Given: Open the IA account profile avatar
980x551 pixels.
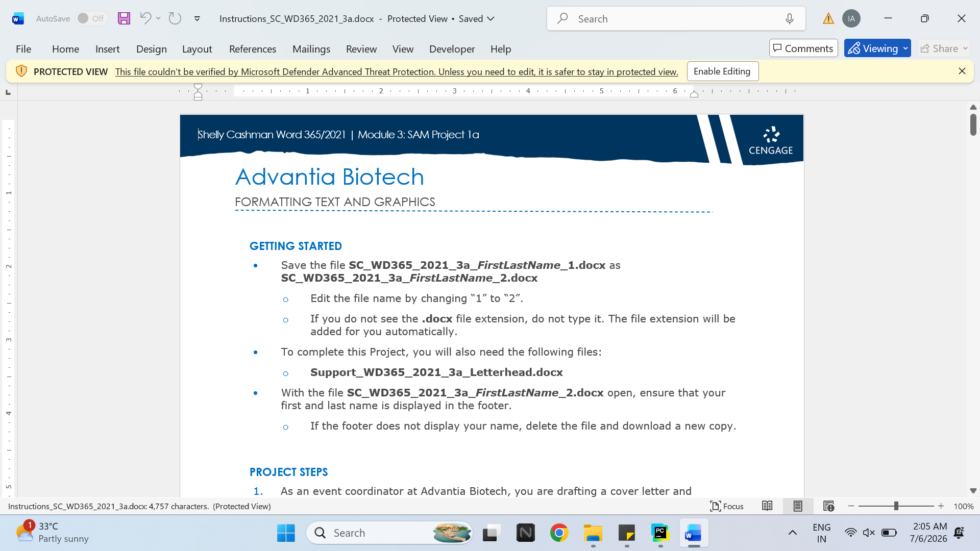Looking at the screenshot, I should pyautogui.click(x=851, y=19).
